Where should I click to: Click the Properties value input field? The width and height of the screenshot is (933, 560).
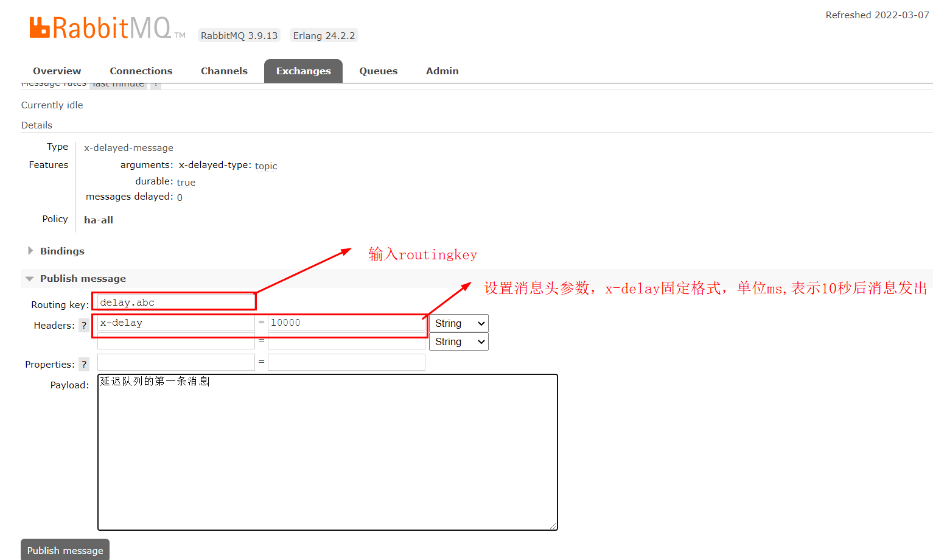pyautogui.click(x=346, y=362)
